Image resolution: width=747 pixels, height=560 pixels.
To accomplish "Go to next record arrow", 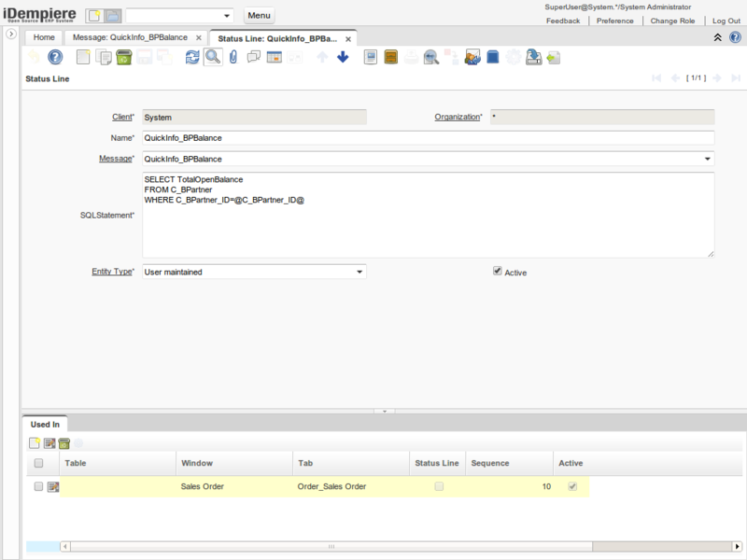I will [x=343, y=58].
